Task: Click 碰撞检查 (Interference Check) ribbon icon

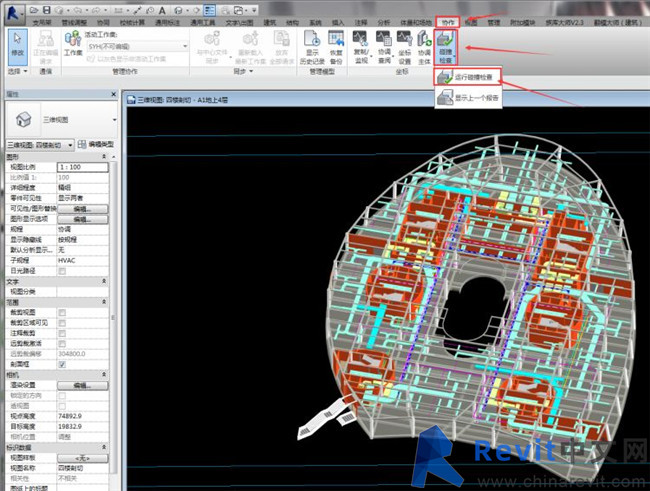Action: 446,47
